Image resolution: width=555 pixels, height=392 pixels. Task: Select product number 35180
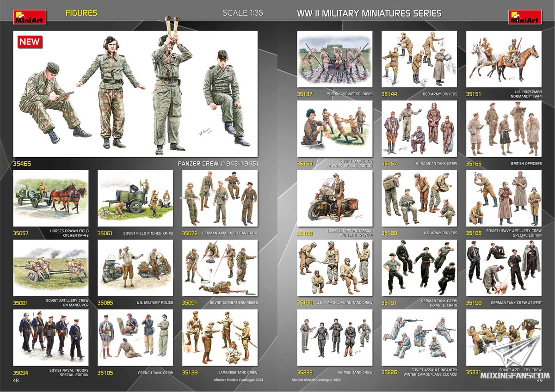[389, 233]
